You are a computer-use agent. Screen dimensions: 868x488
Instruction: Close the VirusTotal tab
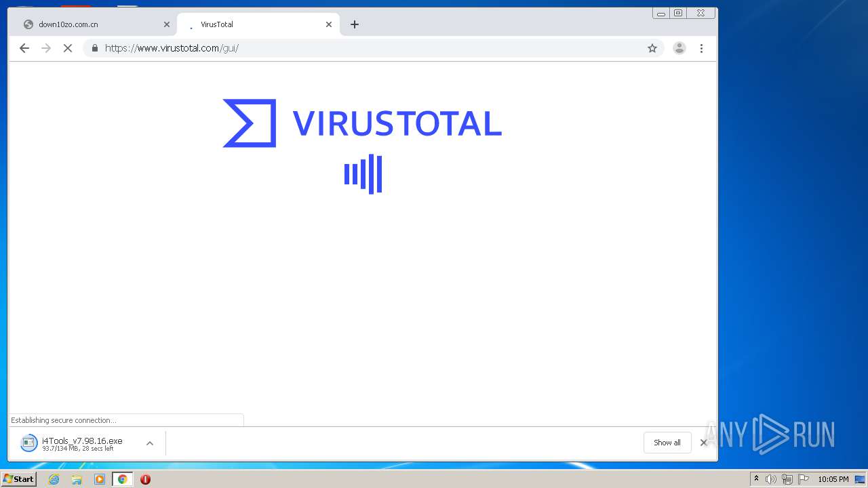click(329, 24)
